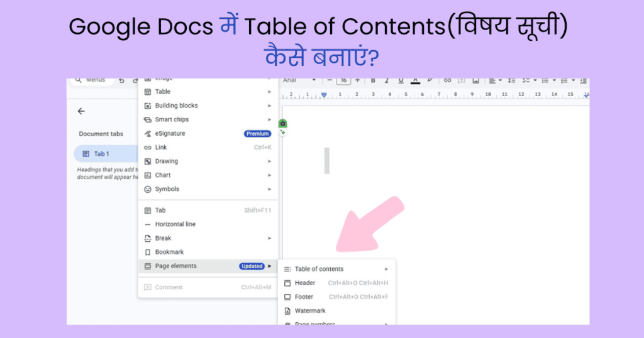Viewport: 644px width, 338px height.
Task: Click the Header icon
Action: [287, 283]
